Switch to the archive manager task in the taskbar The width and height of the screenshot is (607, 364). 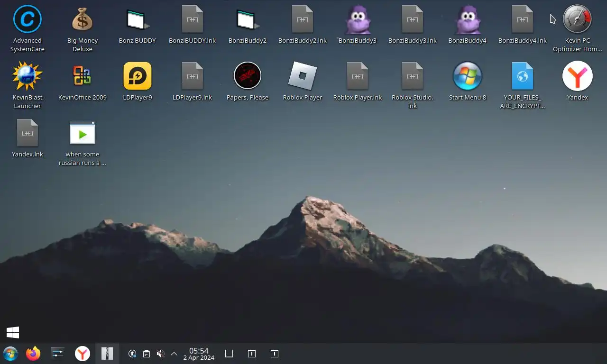pyautogui.click(x=107, y=354)
